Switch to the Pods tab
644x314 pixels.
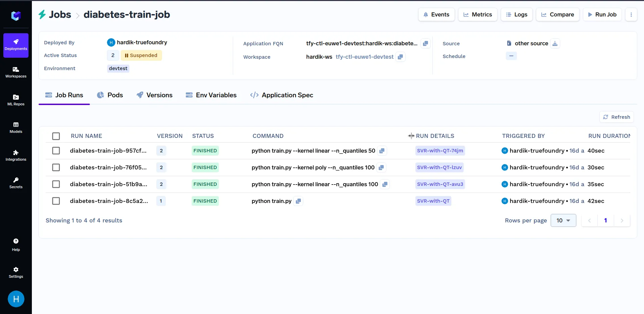[x=110, y=95]
